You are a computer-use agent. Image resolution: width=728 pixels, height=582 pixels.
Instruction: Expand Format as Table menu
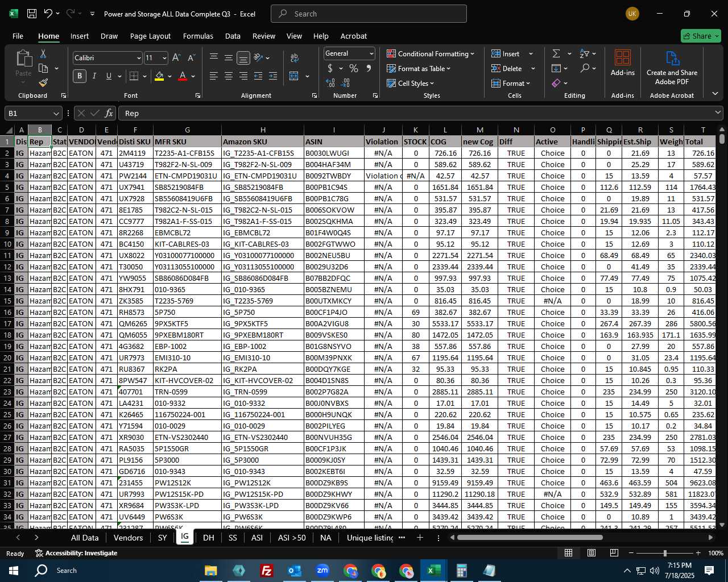coord(419,69)
